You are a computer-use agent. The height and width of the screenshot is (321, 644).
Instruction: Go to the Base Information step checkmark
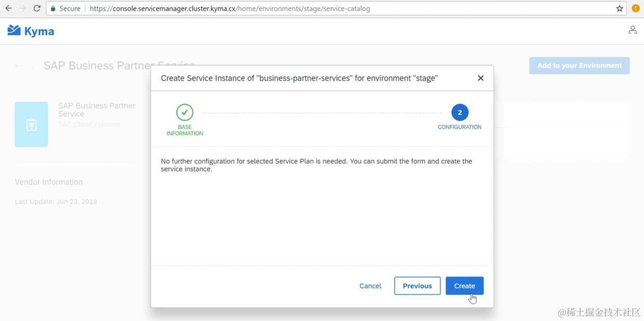(184, 112)
